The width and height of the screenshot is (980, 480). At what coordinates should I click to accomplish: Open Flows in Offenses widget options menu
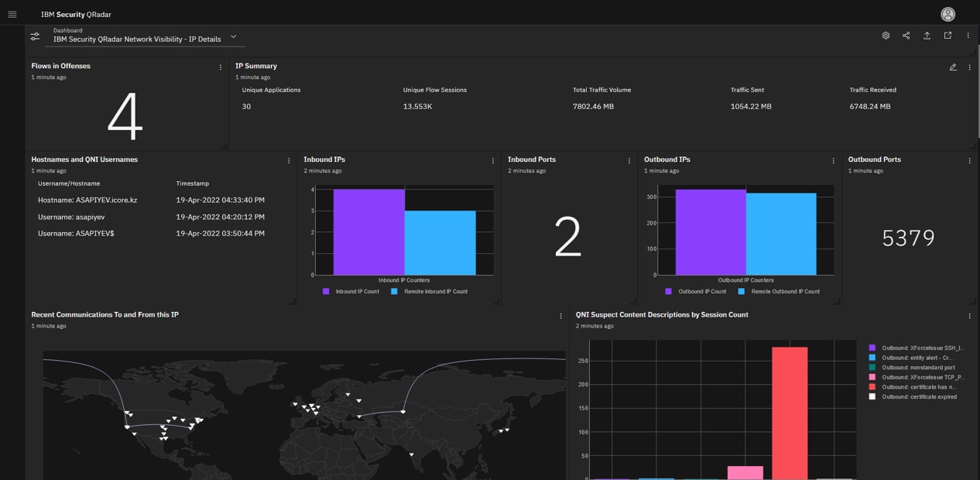221,67
